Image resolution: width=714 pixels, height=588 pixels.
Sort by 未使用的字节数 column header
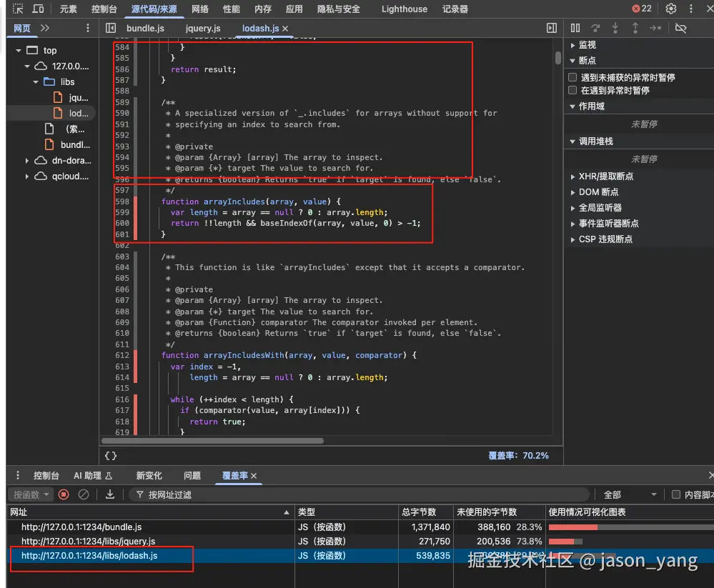tap(499, 512)
